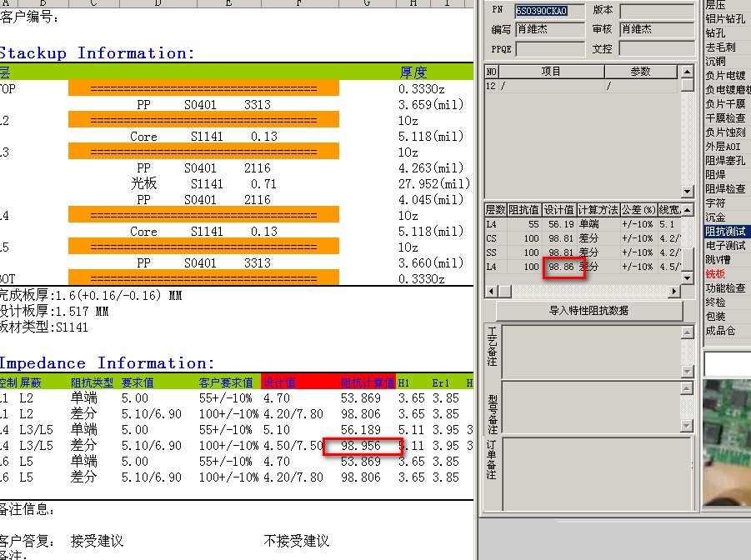Select 去毛刺 in the process list
The image size is (751, 560).
720,47
